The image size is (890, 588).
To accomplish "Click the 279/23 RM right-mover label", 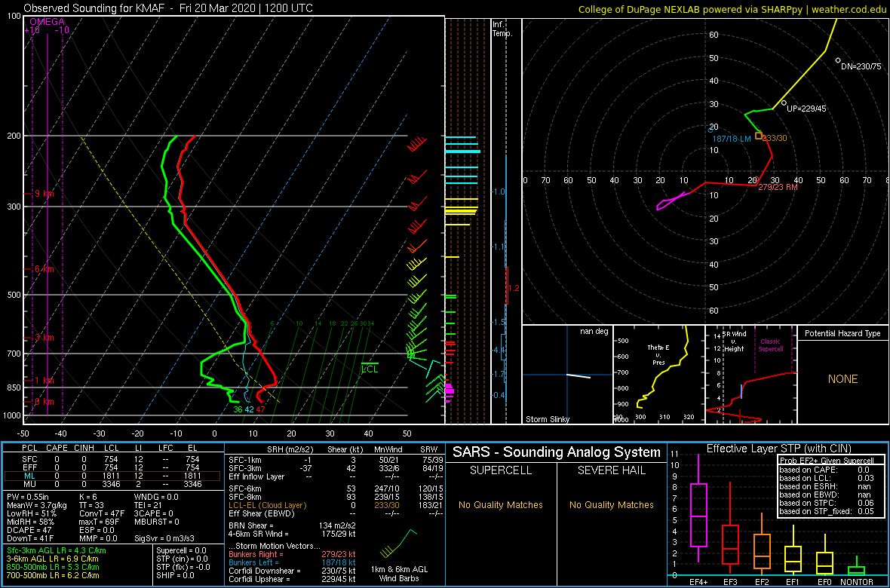I will 778,188.
